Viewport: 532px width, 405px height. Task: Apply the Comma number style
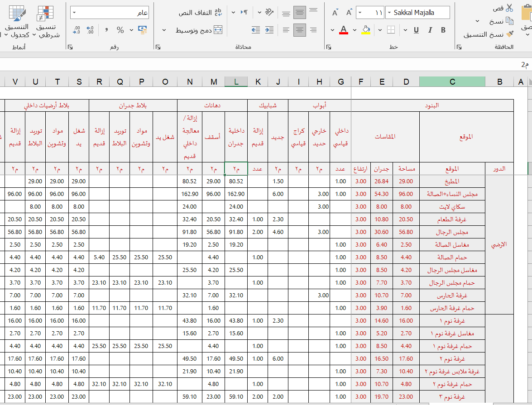click(107, 29)
